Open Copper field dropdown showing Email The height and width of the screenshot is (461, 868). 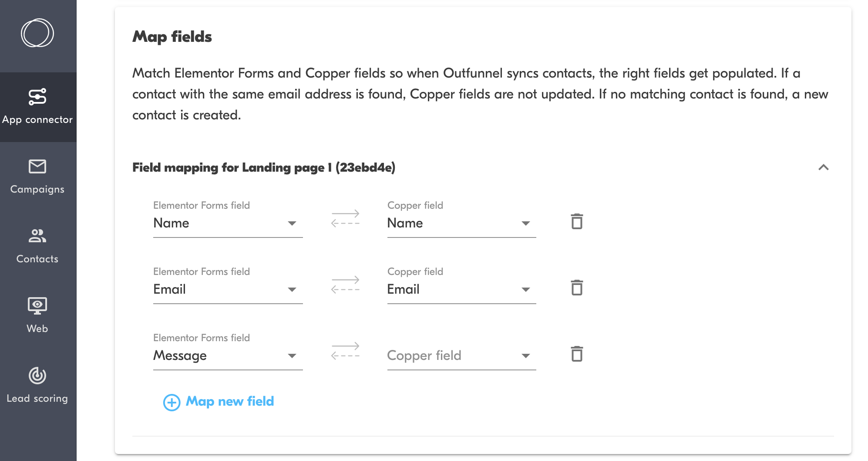[x=461, y=290]
